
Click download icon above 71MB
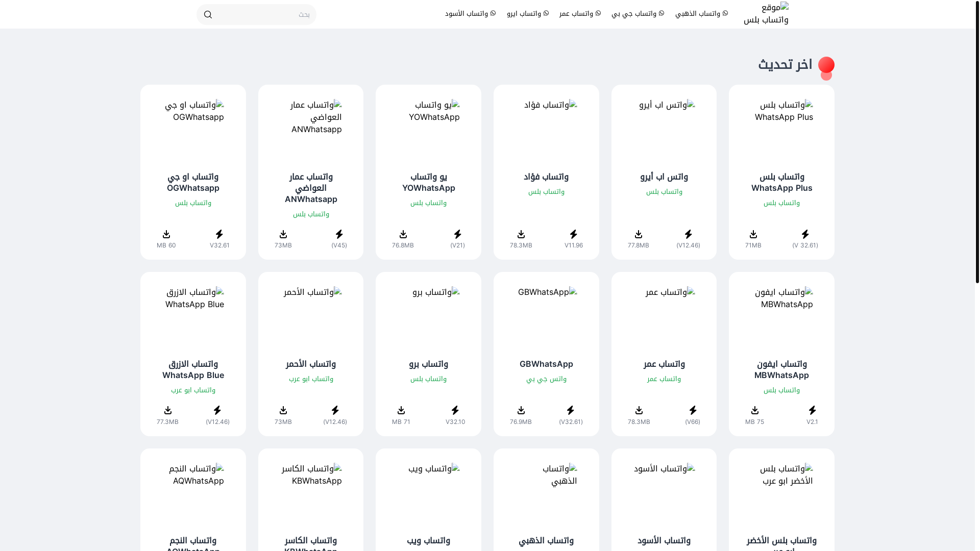coord(753,234)
